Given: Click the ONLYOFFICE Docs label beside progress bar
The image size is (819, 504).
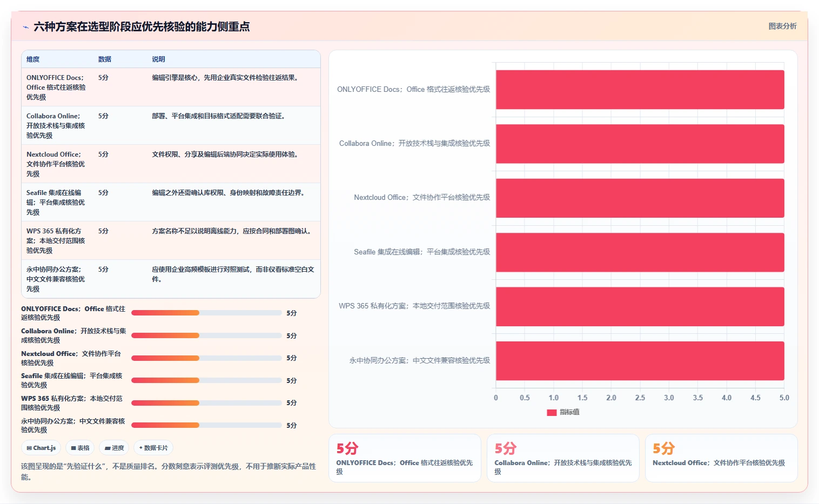Looking at the screenshot, I should click(73, 313).
